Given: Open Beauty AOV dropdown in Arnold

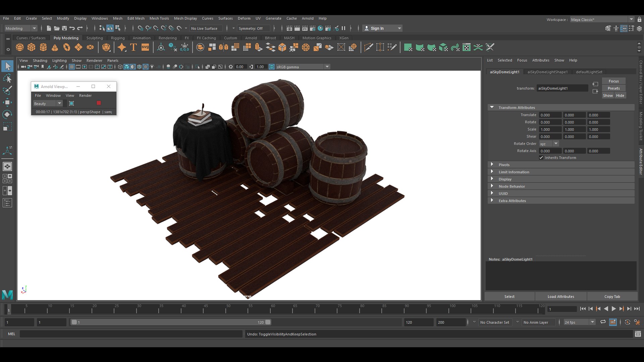Looking at the screenshot, I should coord(48,103).
